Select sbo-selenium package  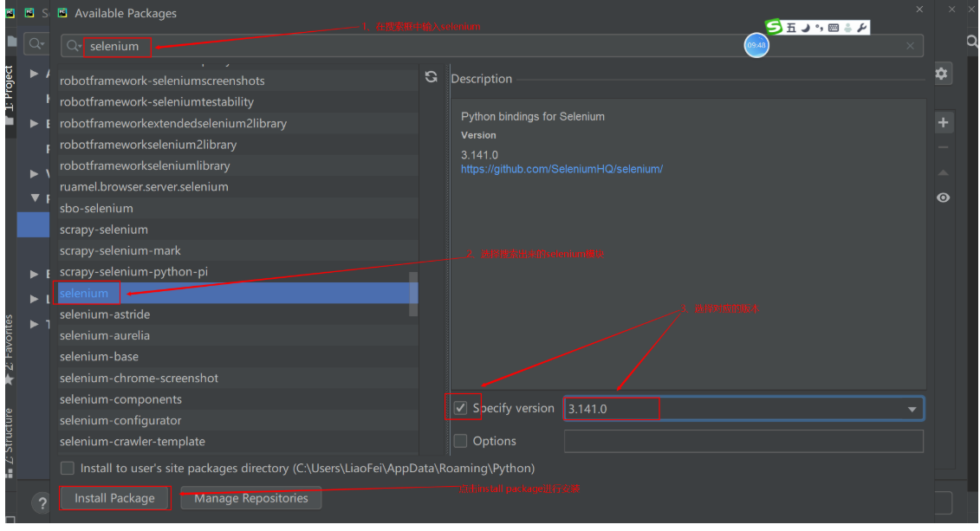click(x=238, y=208)
